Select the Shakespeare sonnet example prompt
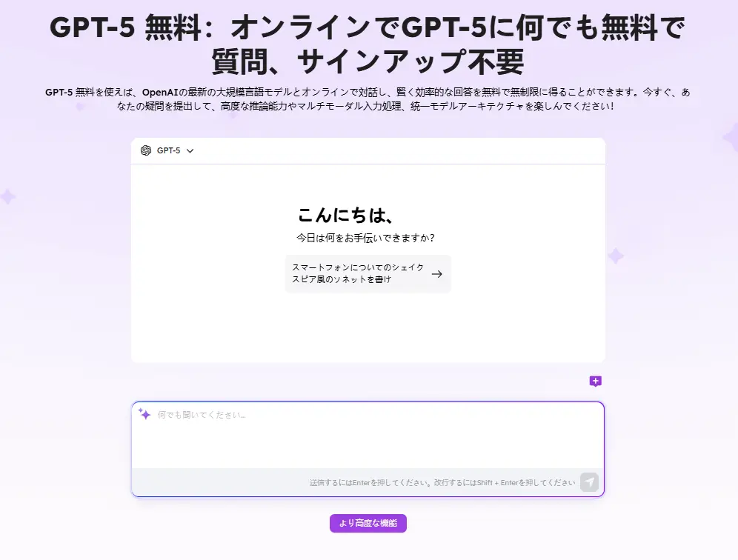Image resolution: width=738 pixels, height=560 pixels. coord(356,273)
